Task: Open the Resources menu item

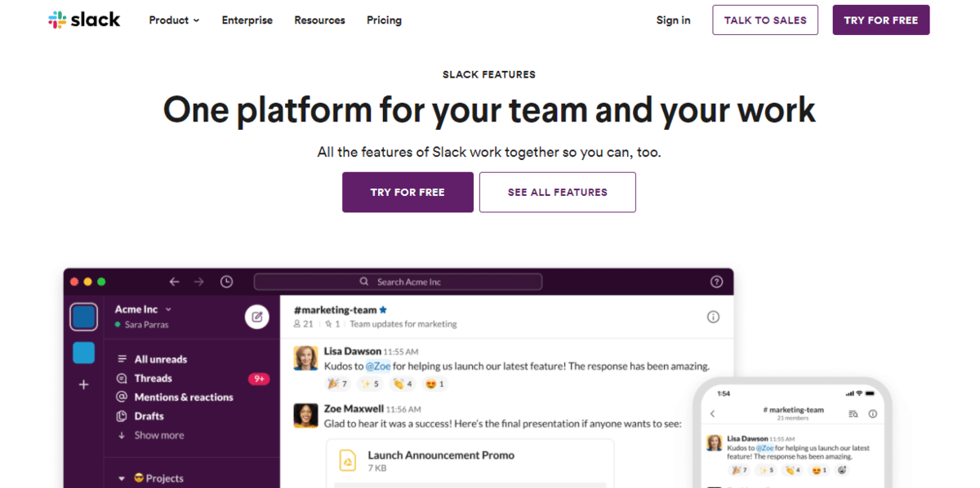Action: [319, 20]
